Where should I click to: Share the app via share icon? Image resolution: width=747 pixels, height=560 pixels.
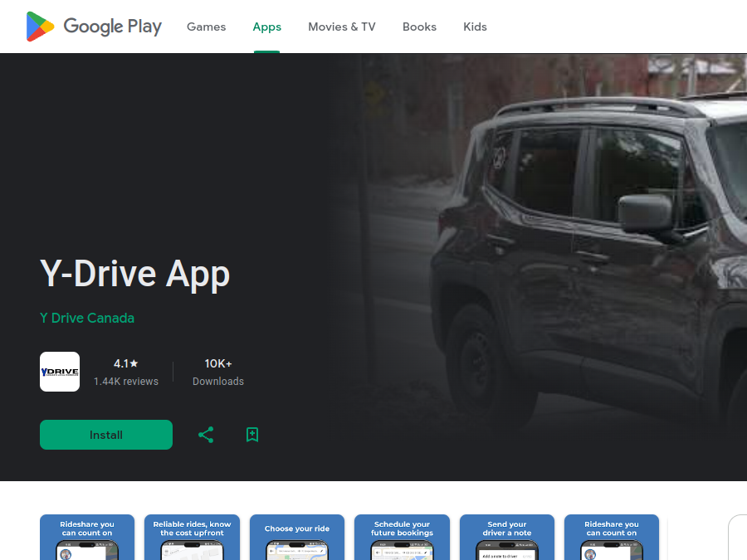(206, 435)
